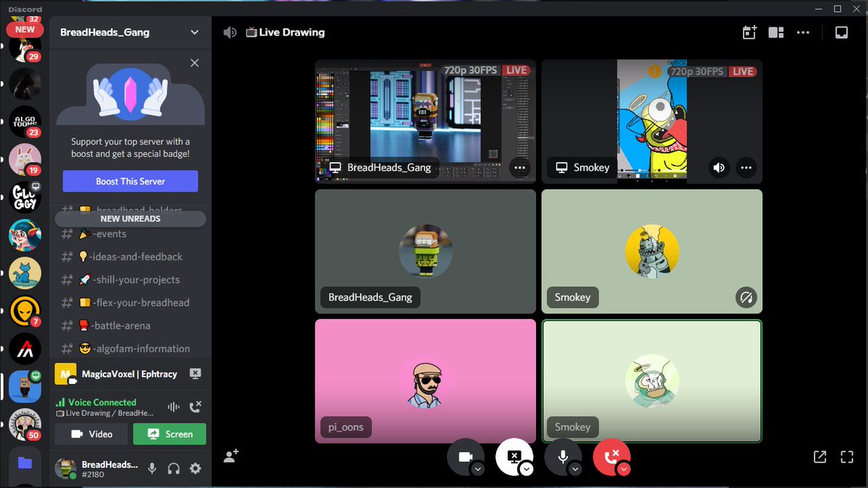Select BreadHeads_Gang live stream thumbnail

425,121
